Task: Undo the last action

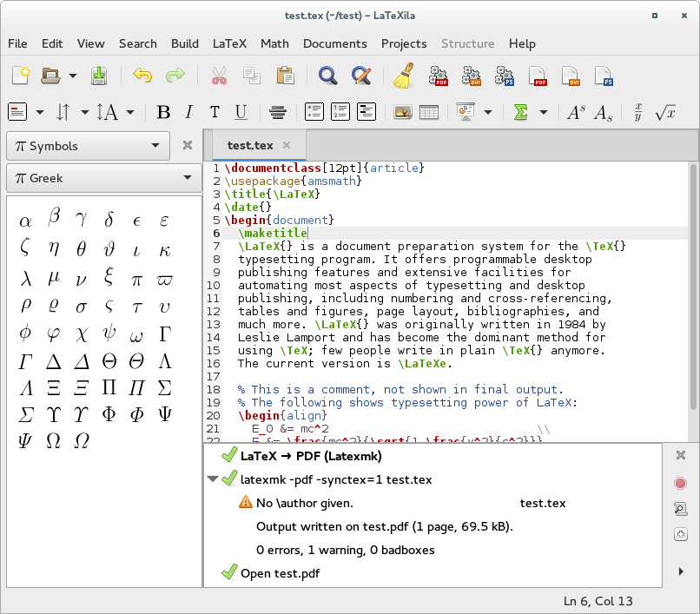Action: click(142, 76)
